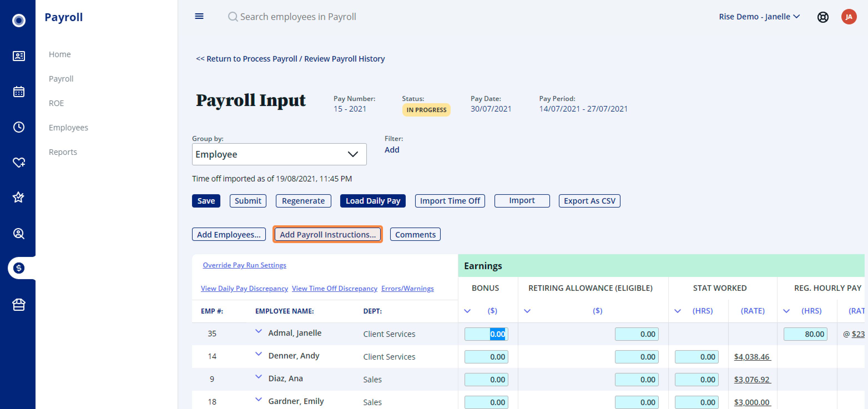Toggle the Filter Add option

tap(392, 150)
